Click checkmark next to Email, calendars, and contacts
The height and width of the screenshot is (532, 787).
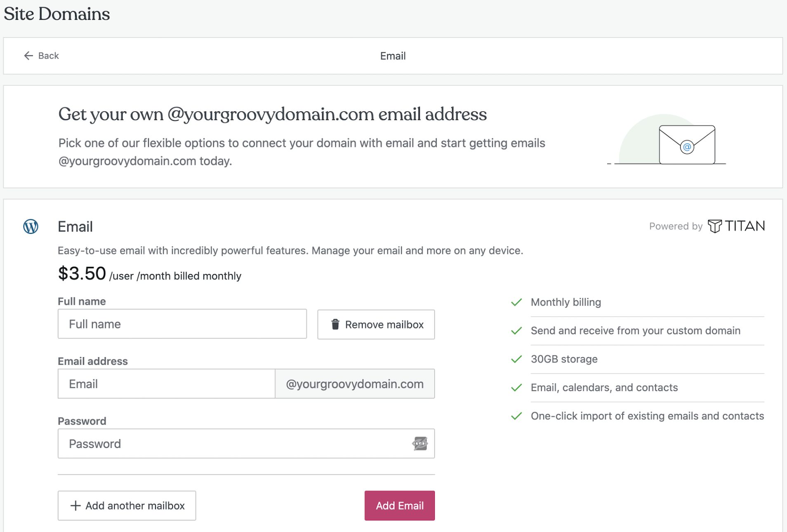coord(516,388)
